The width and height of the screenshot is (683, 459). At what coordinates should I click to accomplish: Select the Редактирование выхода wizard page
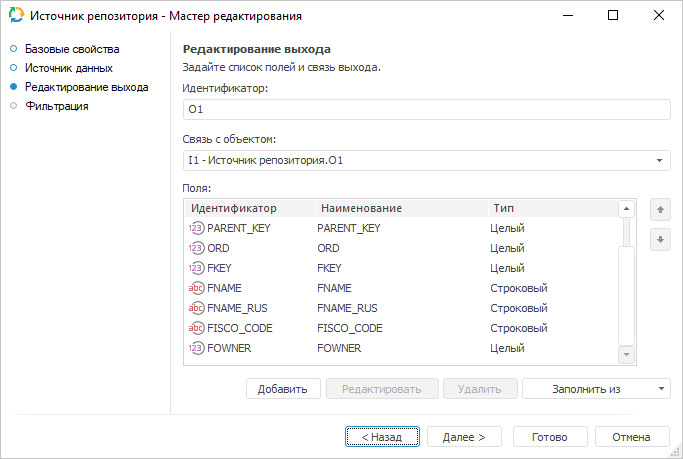click(86, 87)
